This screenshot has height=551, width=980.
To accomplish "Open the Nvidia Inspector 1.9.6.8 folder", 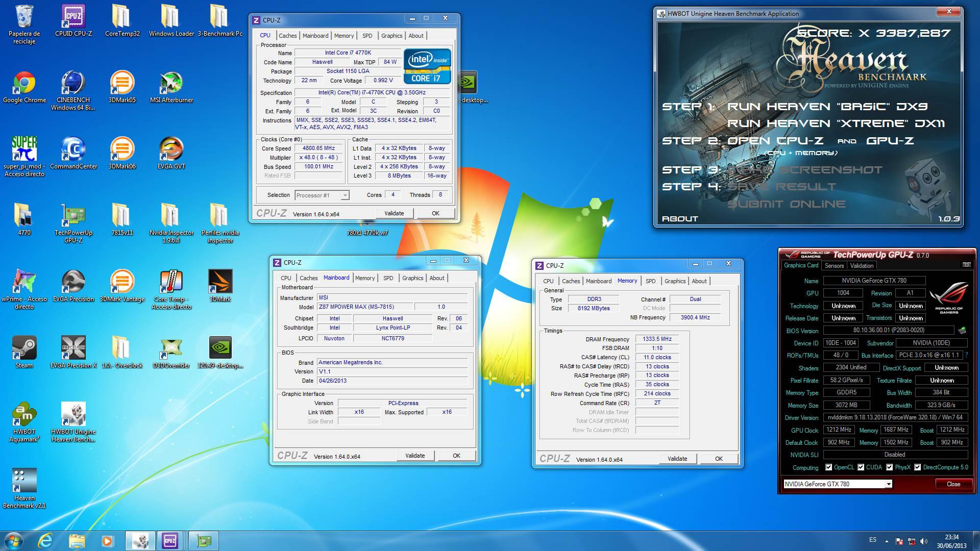I will [171, 223].
